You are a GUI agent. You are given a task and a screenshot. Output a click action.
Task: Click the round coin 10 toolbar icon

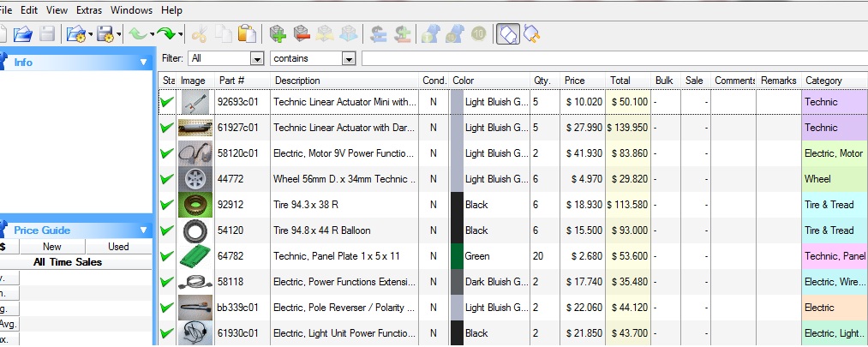pyautogui.click(x=479, y=34)
